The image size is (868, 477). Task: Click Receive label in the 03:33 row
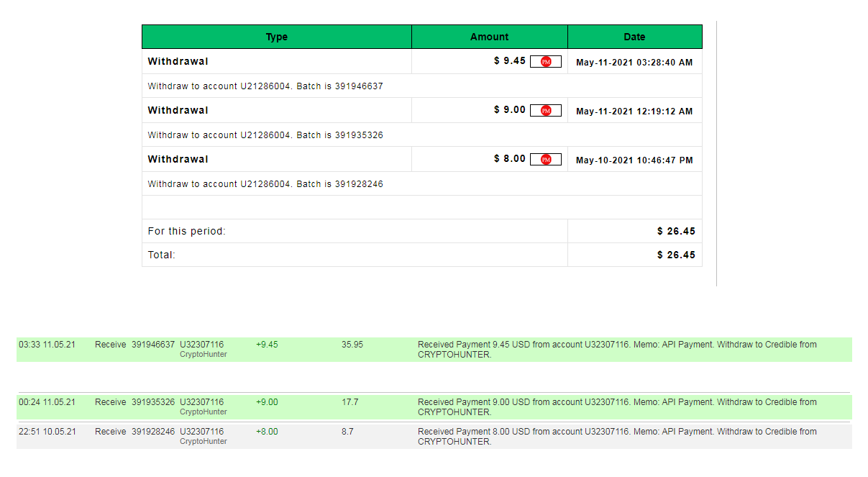(111, 345)
